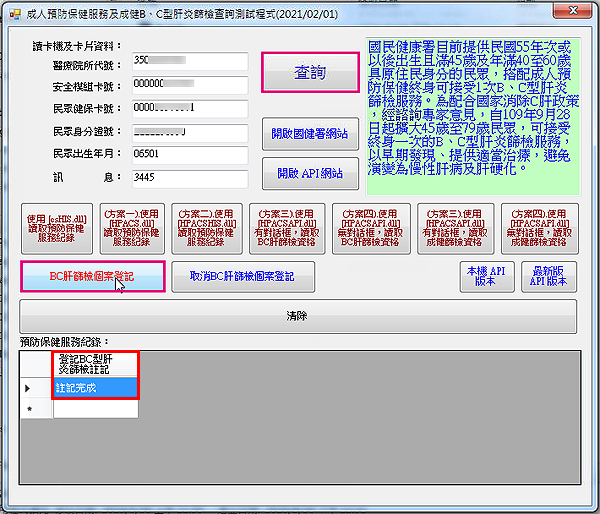The height and width of the screenshot is (514, 600).
Task: Click the 最新版 API 版本 button
Action: point(549,276)
